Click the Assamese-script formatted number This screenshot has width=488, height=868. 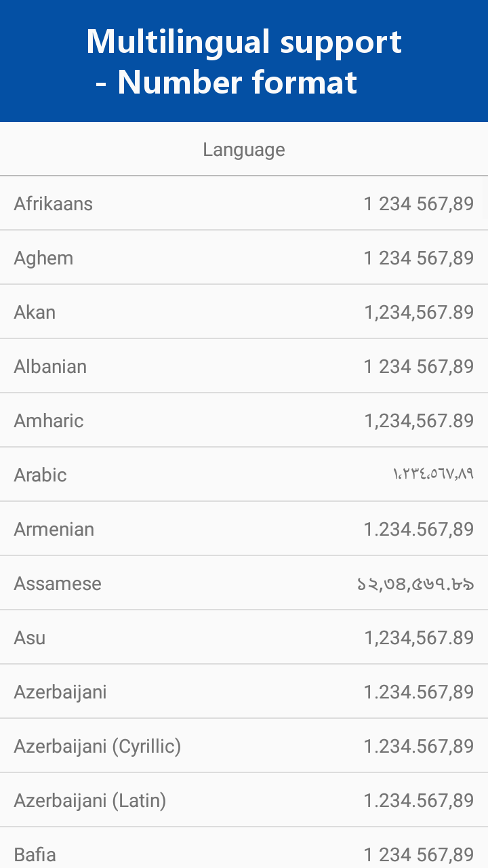pyautogui.click(x=415, y=583)
